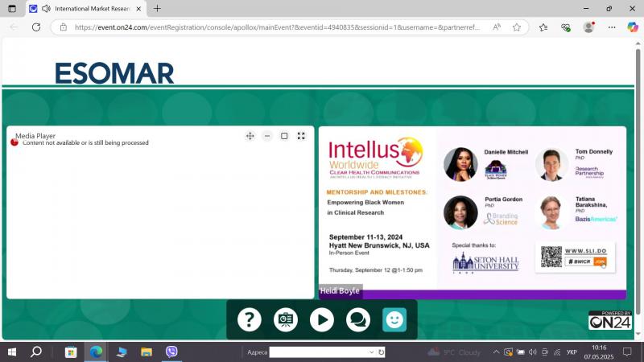Image resolution: width=644 pixels, height=362 pixels.
Task: Open volume control in the tray
Action: click(x=533, y=352)
